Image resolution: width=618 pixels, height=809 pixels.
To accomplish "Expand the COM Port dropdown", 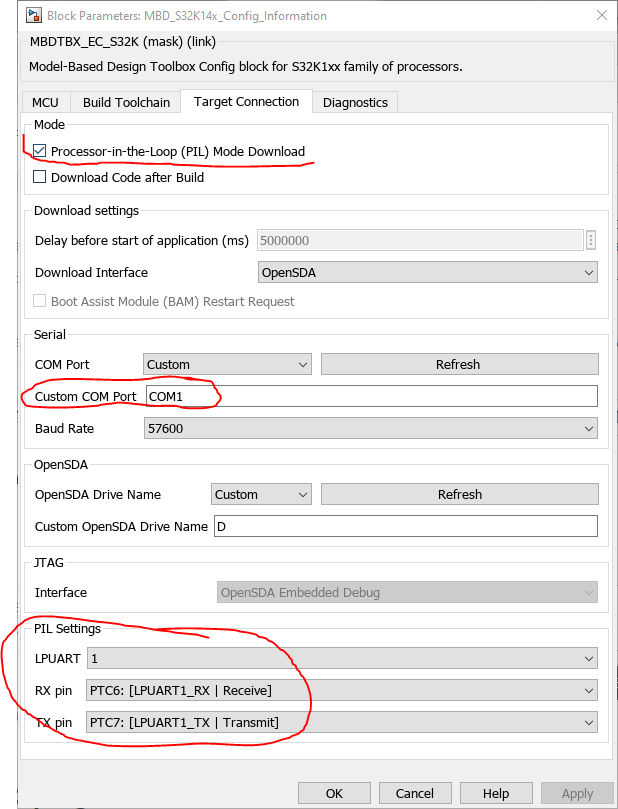I will (x=227, y=364).
